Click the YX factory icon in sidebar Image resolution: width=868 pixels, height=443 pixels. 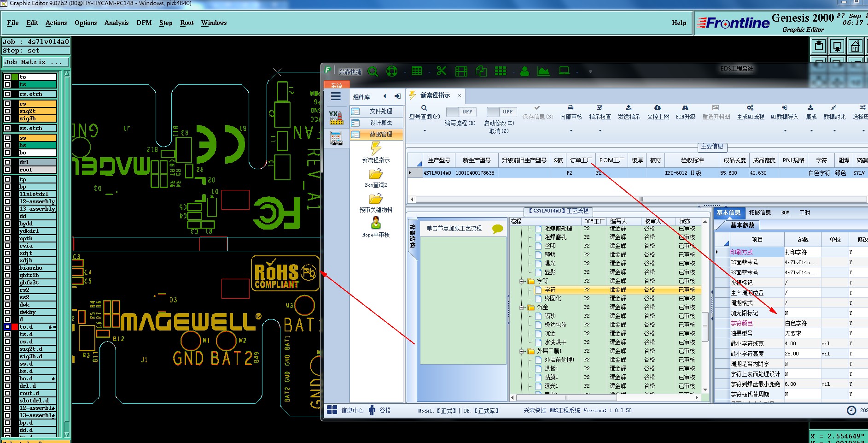point(336,118)
